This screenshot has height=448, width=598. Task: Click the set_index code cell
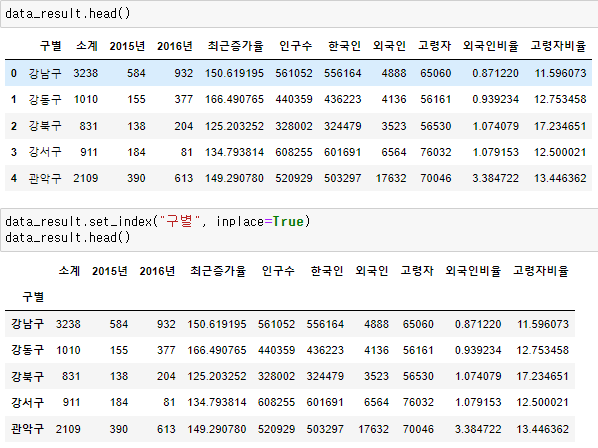tap(299, 230)
